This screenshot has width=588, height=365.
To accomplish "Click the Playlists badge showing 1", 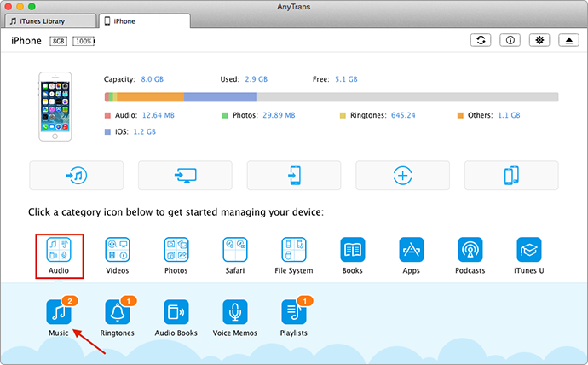I will (305, 301).
